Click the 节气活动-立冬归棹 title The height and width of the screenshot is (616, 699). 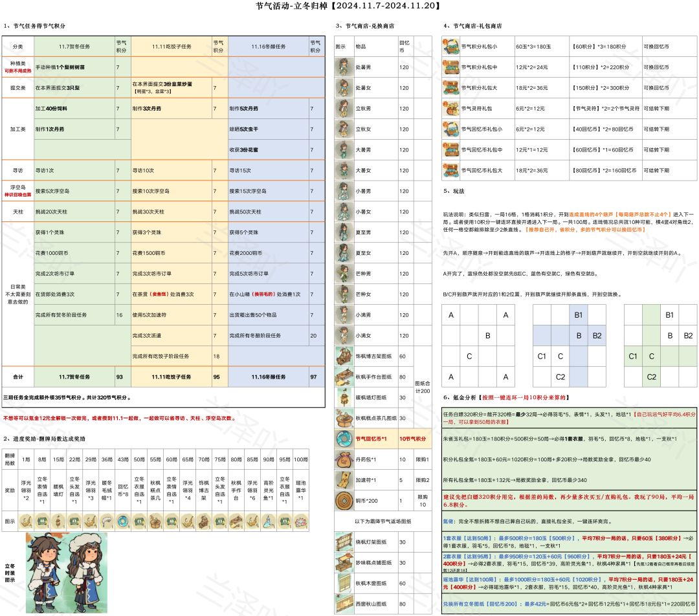(348, 6)
